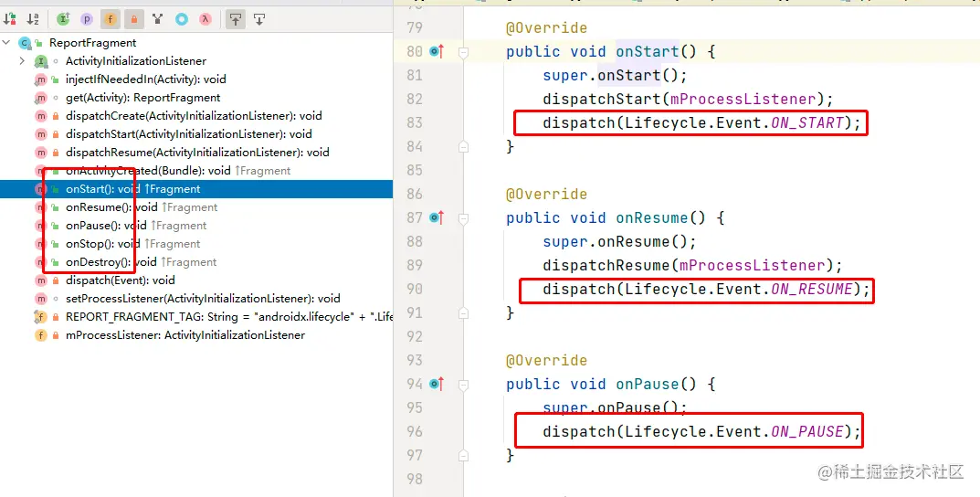Viewport: 980px width, 497px height.
Task: Click ON_RESUME constant on line 90
Action: [811, 289]
